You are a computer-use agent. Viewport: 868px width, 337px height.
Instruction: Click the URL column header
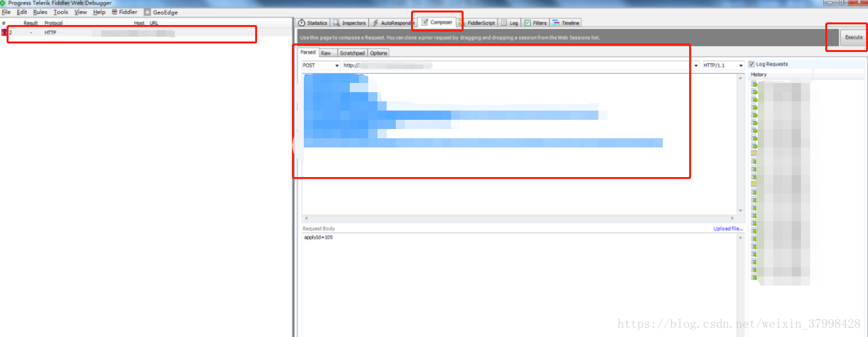(x=154, y=23)
